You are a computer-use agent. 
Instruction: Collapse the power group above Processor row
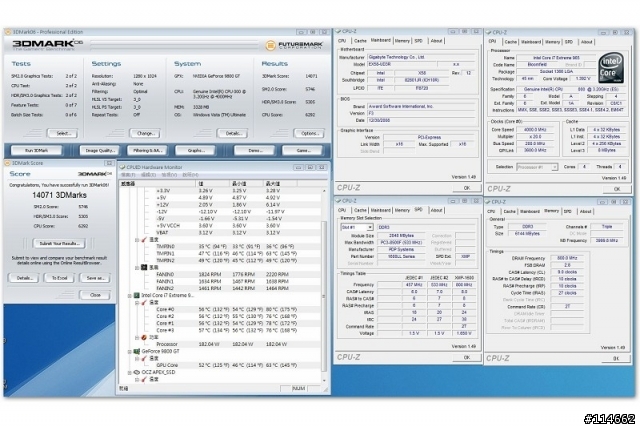(137, 338)
